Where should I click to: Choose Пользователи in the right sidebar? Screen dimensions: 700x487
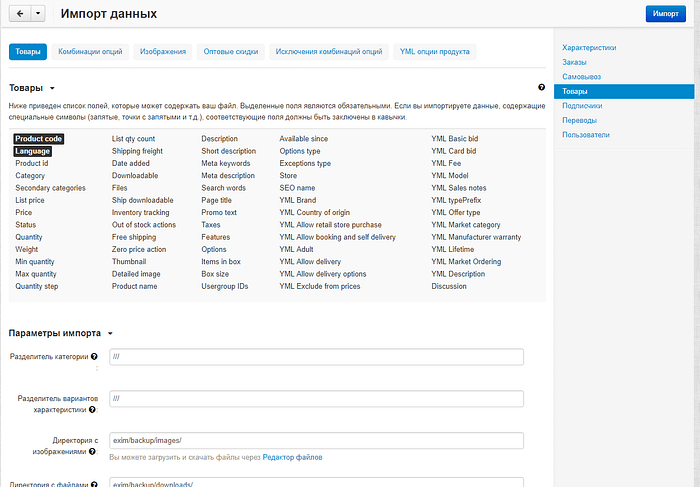click(x=587, y=134)
